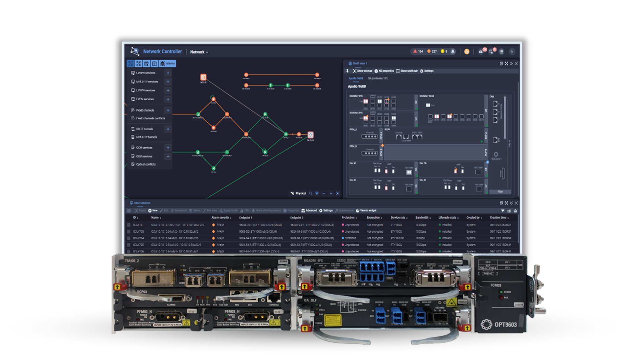Collapse the ODU services panel chevron
This screenshot has width=644, height=363.
[x=511, y=203]
